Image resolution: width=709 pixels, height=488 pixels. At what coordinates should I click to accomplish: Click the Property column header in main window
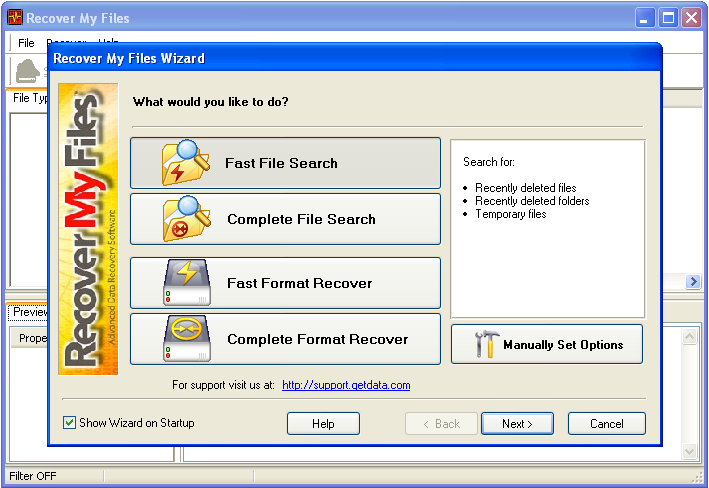point(30,338)
